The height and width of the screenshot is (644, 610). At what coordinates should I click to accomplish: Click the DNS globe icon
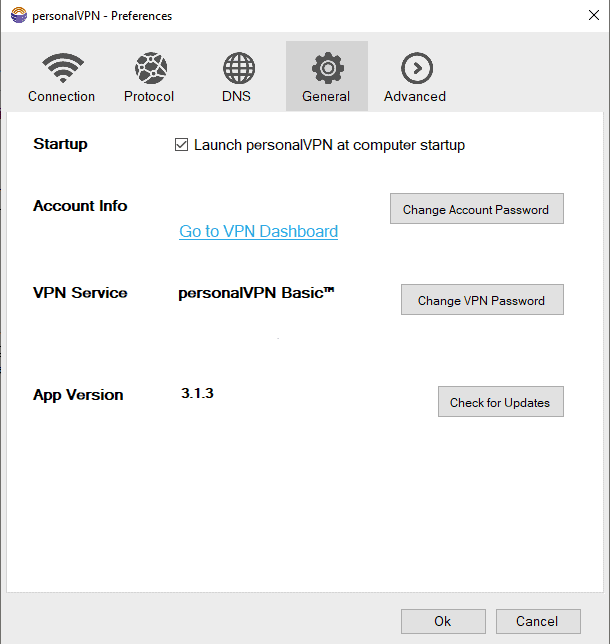[239, 68]
